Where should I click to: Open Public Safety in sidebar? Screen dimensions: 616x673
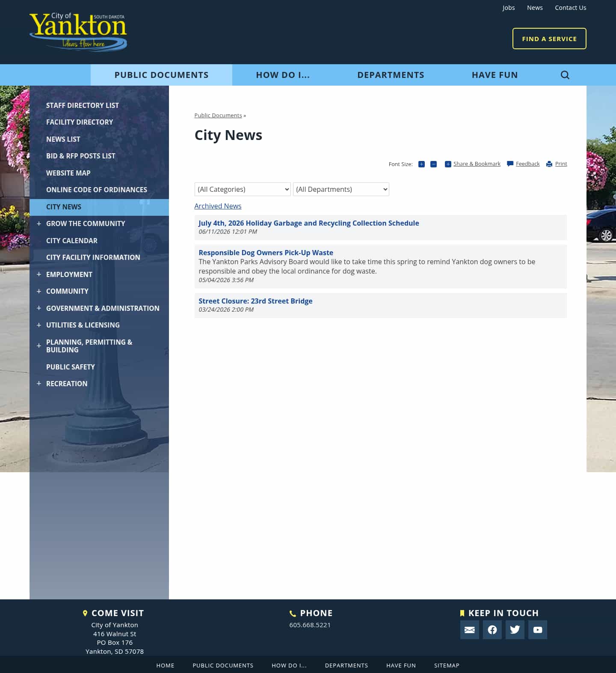(71, 367)
